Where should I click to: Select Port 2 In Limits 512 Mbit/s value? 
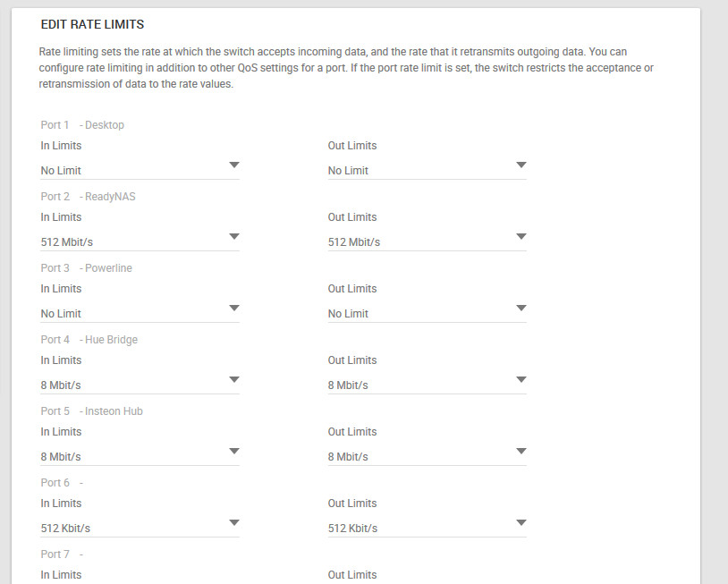[x=67, y=242]
